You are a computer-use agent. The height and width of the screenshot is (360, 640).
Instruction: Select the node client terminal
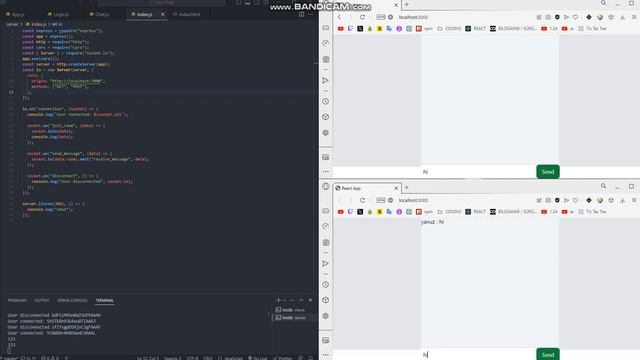(x=290, y=310)
